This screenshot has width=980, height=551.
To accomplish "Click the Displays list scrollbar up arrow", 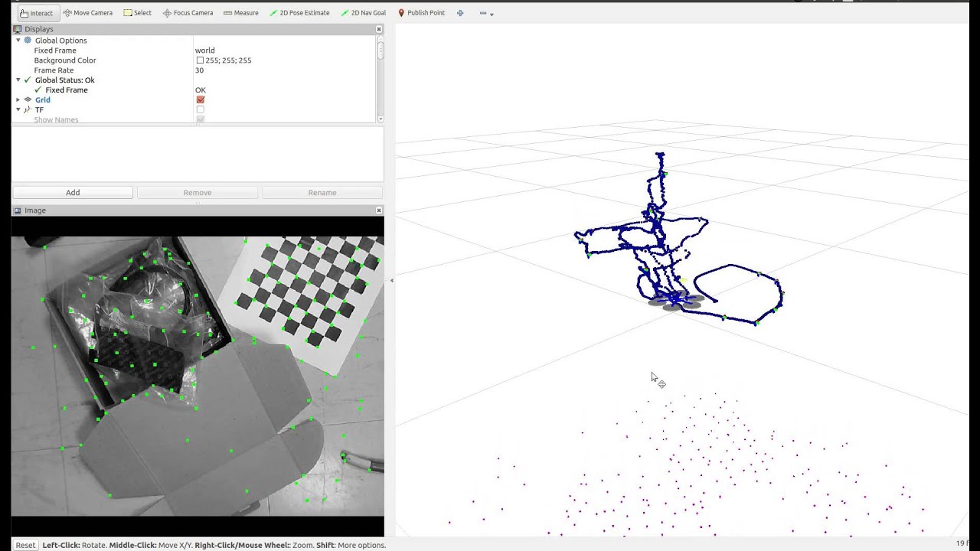I will click(x=381, y=39).
